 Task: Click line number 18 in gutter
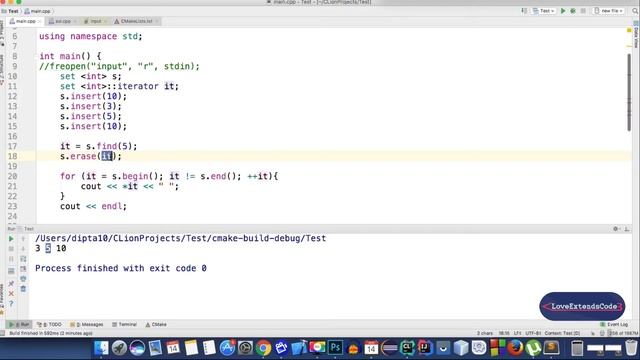click(12, 156)
